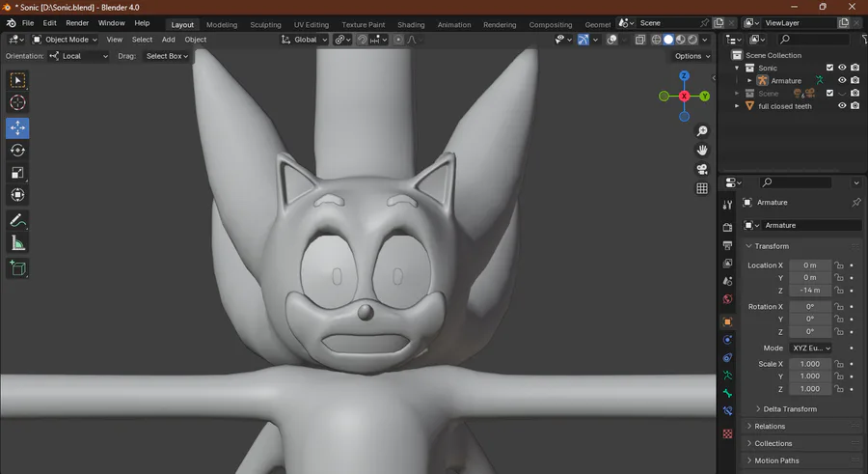Open the Render menu
The width and height of the screenshot is (868, 474).
coord(77,22)
